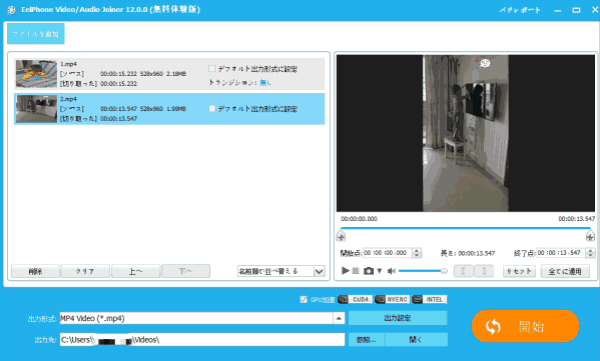Select the INTEL acceleration icon
The height and width of the screenshot is (361, 600).
pyautogui.click(x=429, y=299)
